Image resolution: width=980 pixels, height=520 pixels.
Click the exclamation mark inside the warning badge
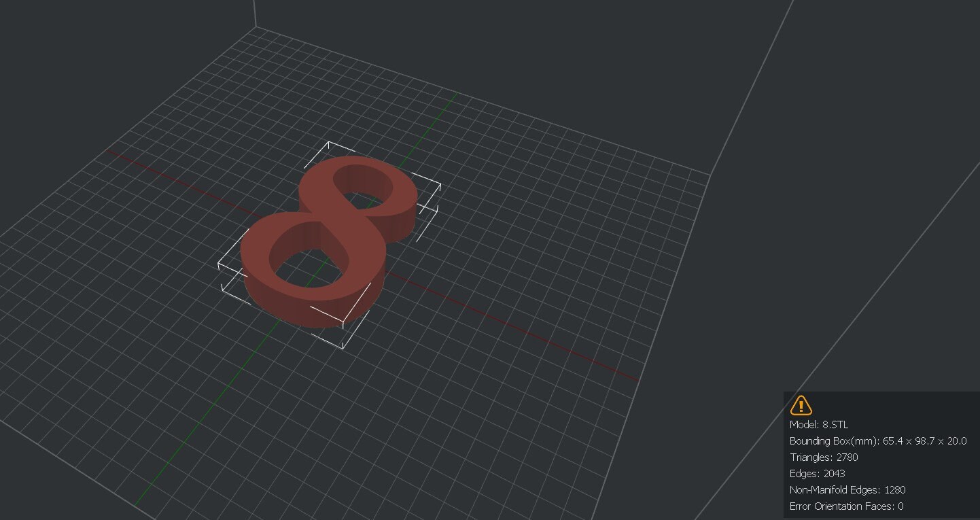pos(801,407)
